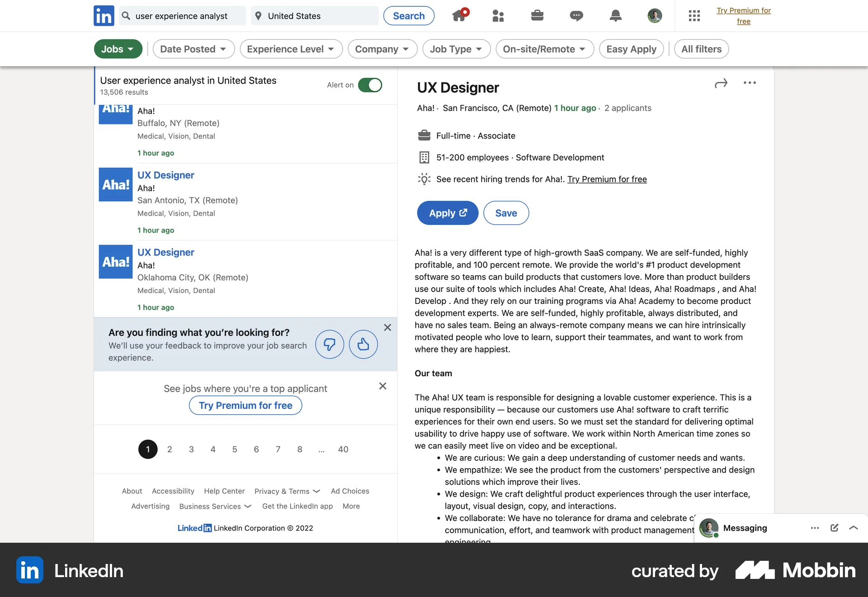Image resolution: width=868 pixels, height=597 pixels.
Task: Go to page 2 of job results
Action: tap(170, 449)
